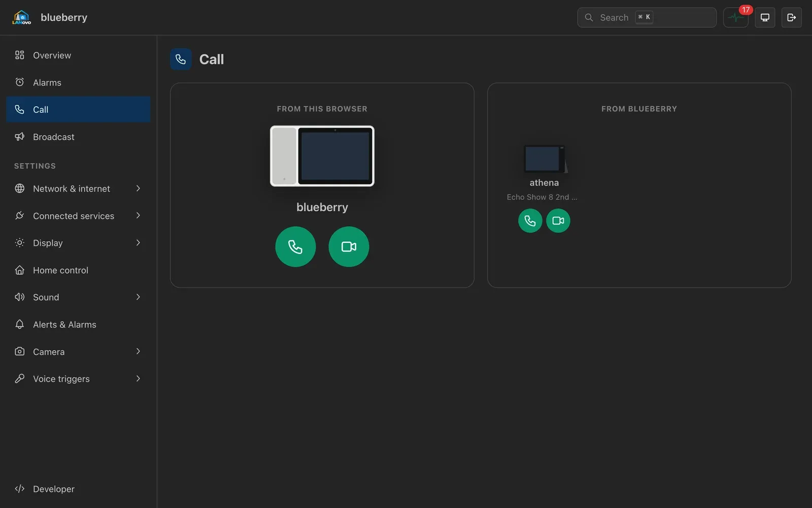The width and height of the screenshot is (812, 508).
Task: Video call athena from blueberry
Action: 558,220
